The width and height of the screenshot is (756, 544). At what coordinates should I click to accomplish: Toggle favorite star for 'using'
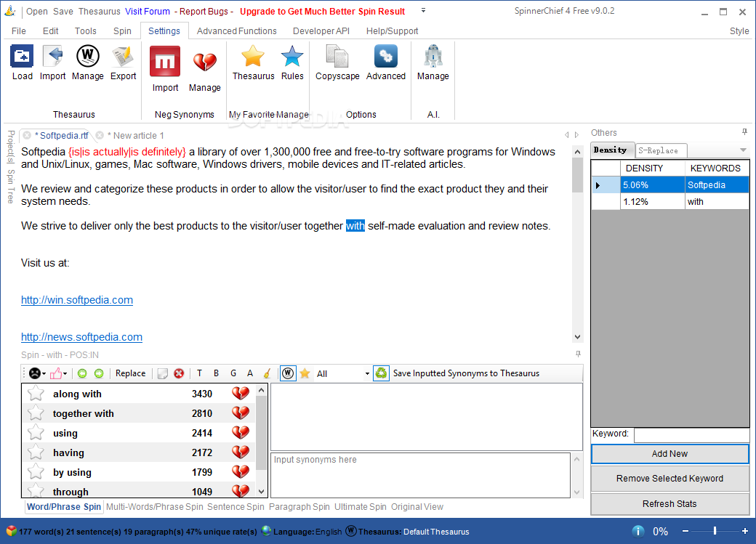pos(36,433)
